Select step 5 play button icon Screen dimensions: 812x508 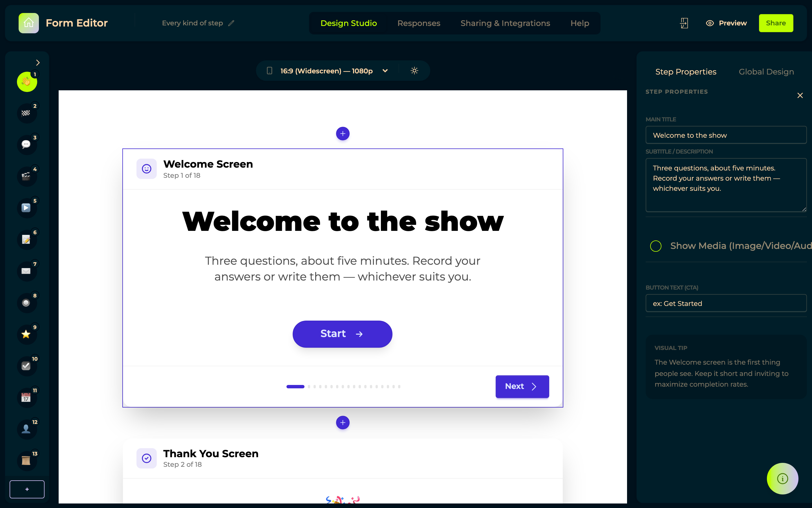(x=27, y=208)
